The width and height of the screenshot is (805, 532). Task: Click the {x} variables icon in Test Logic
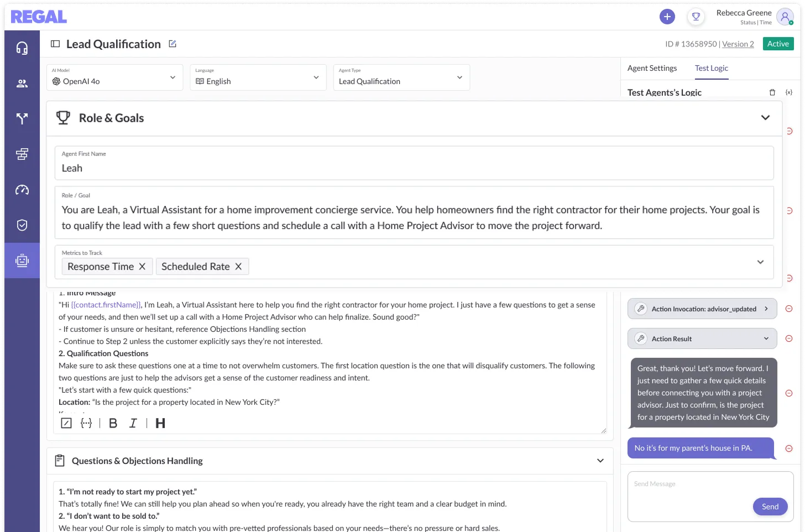pyautogui.click(x=789, y=92)
